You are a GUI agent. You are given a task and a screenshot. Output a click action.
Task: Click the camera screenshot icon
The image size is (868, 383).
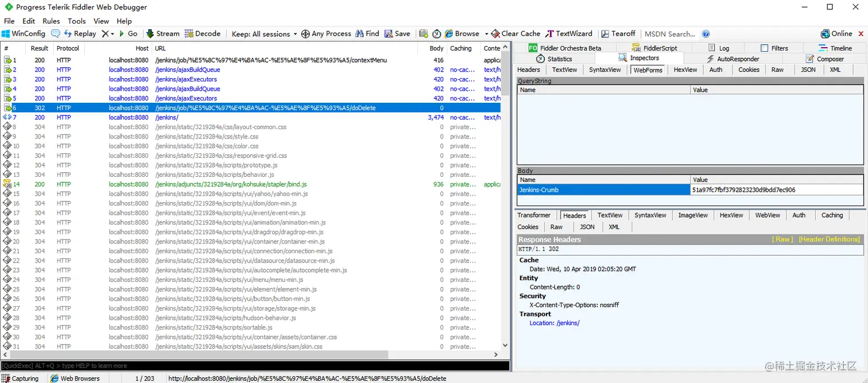pyautogui.click(x=424, y=34)
